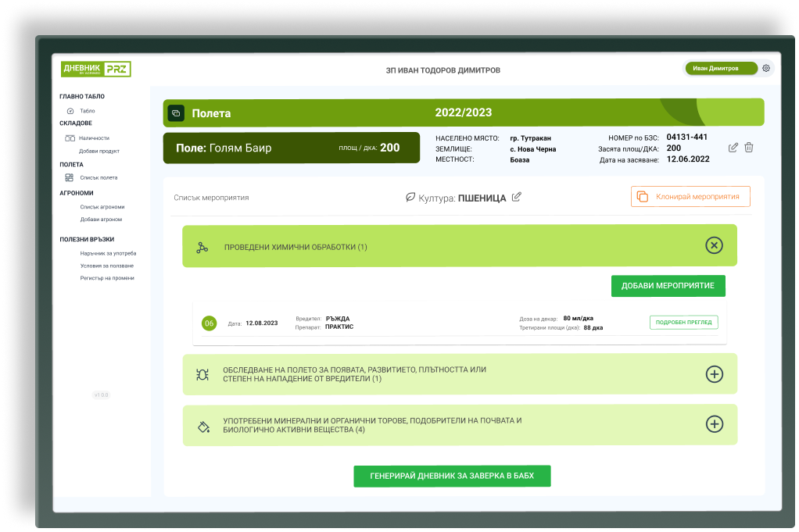Click the chemical treatments molecule icon
Image resolution: width=799 pixels, height=532 pixels.
(x=202, y=248)
